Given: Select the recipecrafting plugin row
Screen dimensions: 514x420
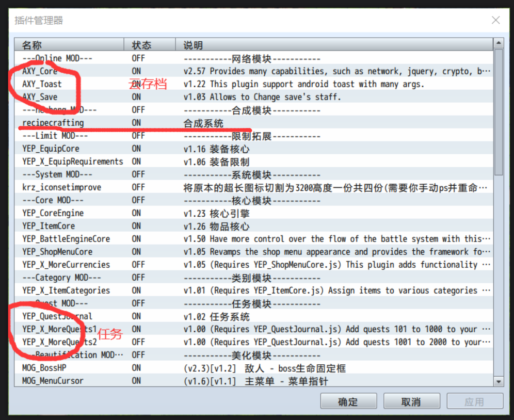Looking at the screenshot, I should (x=254, y=123).
